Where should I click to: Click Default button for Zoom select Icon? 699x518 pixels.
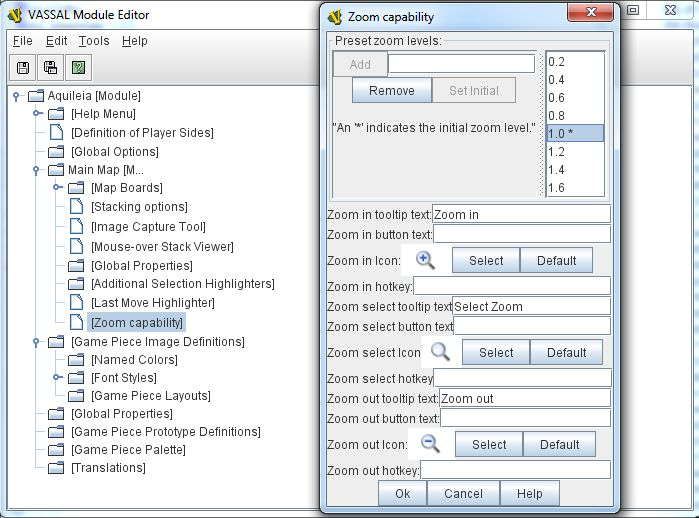pos(567,353)
